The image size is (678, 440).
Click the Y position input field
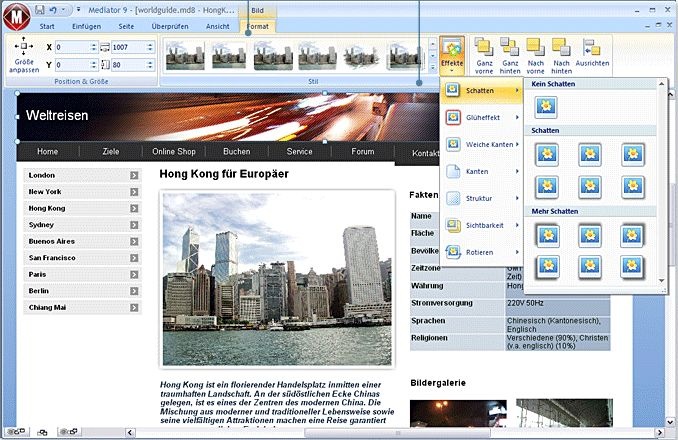pyautogui.click(x=72, y=65)
